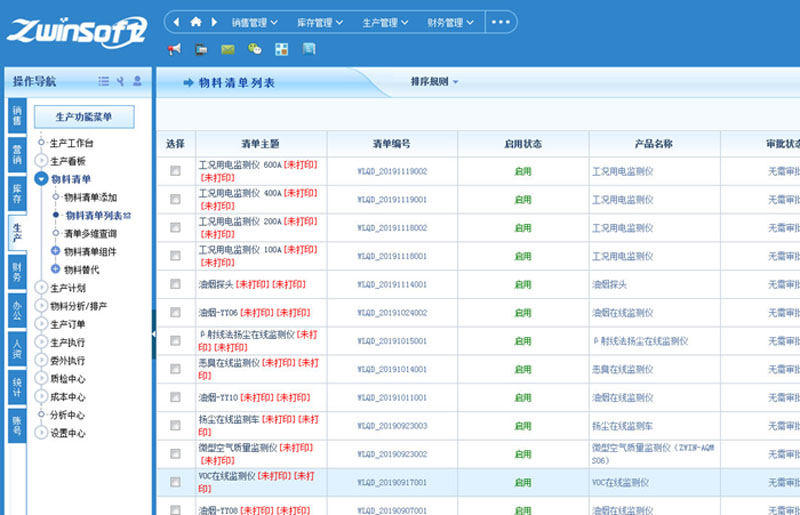Click the 生产功能菜单 button
Image resolution: width=800 pixels, height=515 pixels.
pyautogui.click(x=84, y=117)
